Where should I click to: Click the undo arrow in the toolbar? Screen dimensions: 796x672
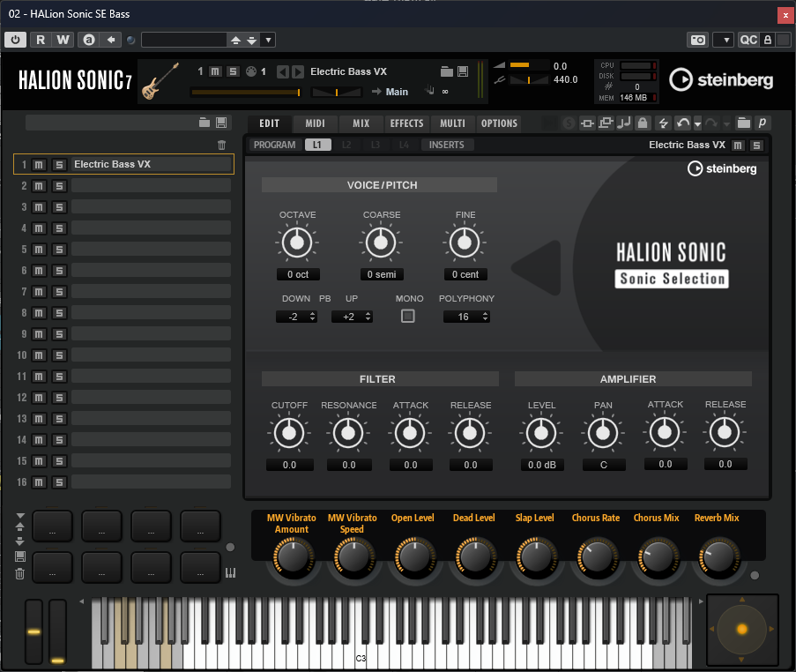click(x=683, y=123)
